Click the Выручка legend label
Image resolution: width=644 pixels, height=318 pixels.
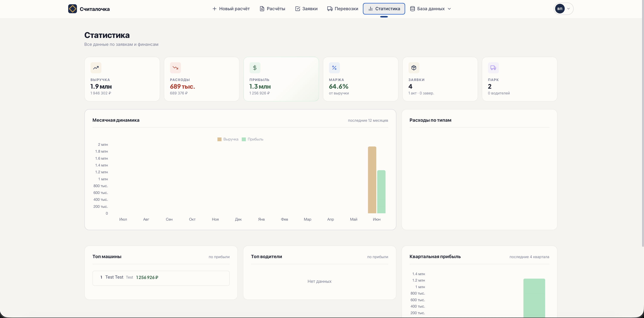pyautogui.click(x=231, y=139)
